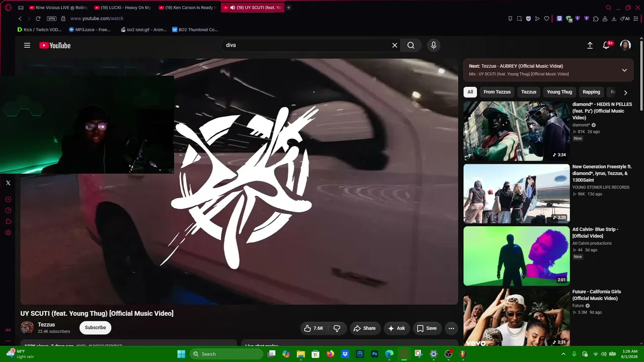Open YouTube notifications bell

pyautogui.click(x=607, y=45)
